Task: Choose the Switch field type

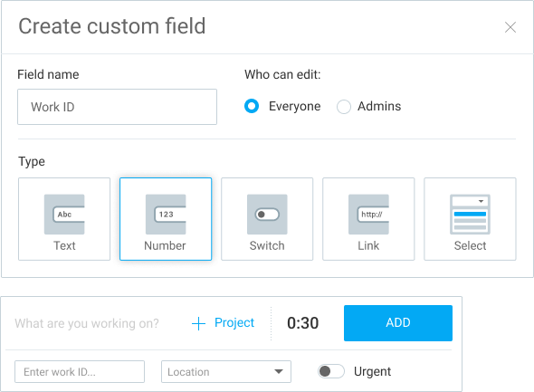Action: coord(267,219)
